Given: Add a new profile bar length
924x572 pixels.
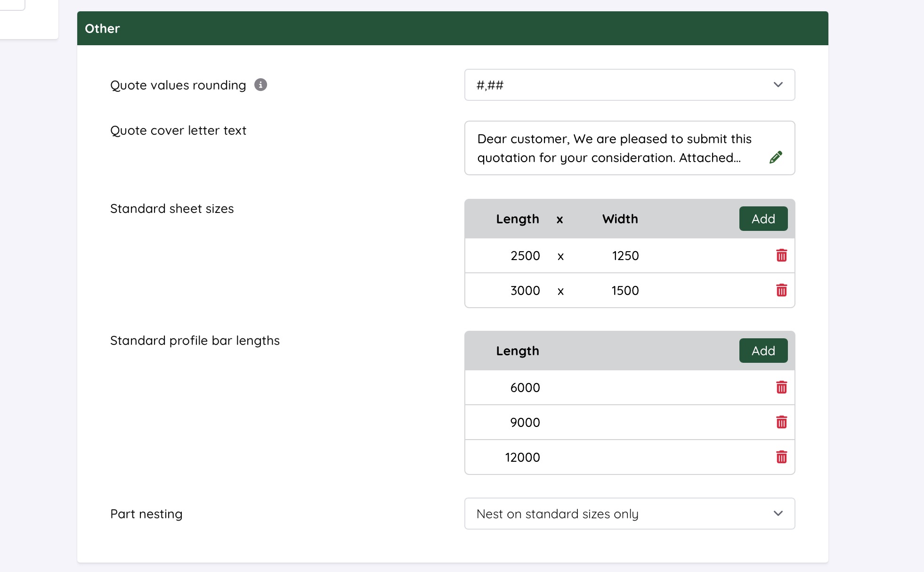Looking at the screenshot, I should coord(763,351).
